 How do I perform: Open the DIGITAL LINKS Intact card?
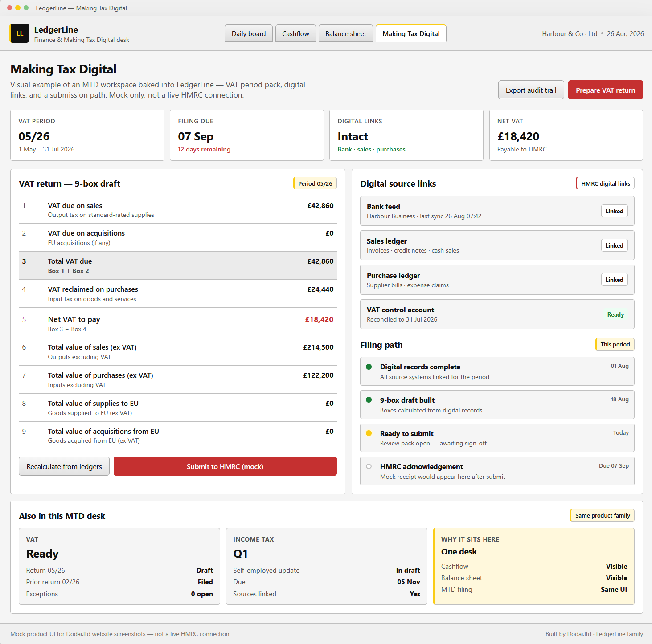tap(406, 135)
